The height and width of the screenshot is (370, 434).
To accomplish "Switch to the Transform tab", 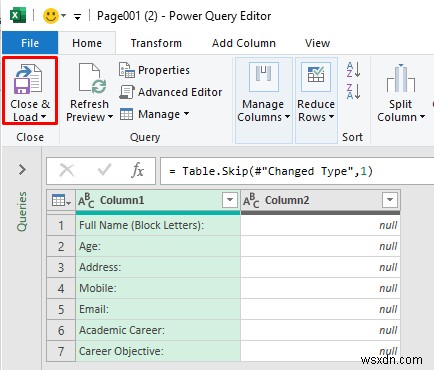I will pos(156,43).
